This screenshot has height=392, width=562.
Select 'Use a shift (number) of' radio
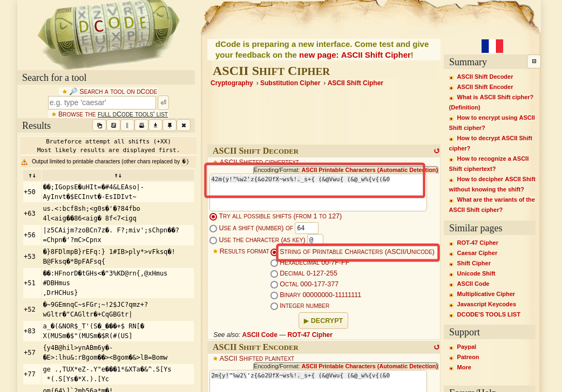point(213,229)
